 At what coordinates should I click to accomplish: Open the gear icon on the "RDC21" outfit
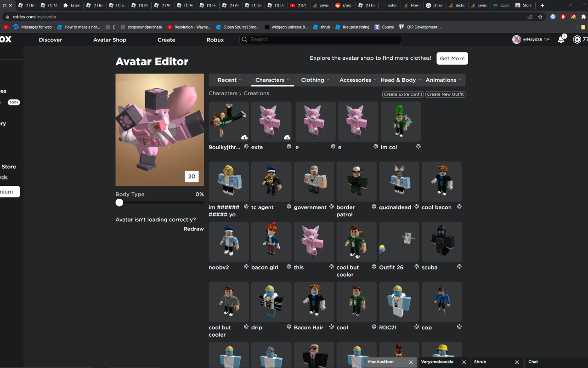click(x=416, y=327)
